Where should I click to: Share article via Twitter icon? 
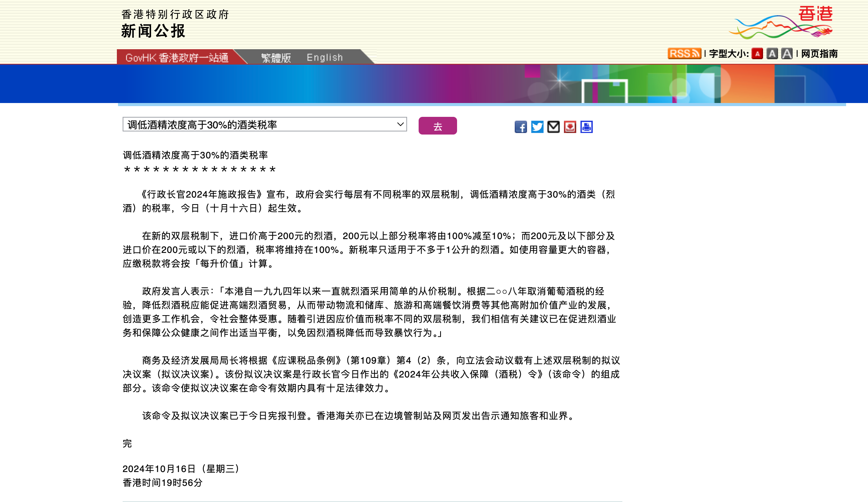point(537,127)
